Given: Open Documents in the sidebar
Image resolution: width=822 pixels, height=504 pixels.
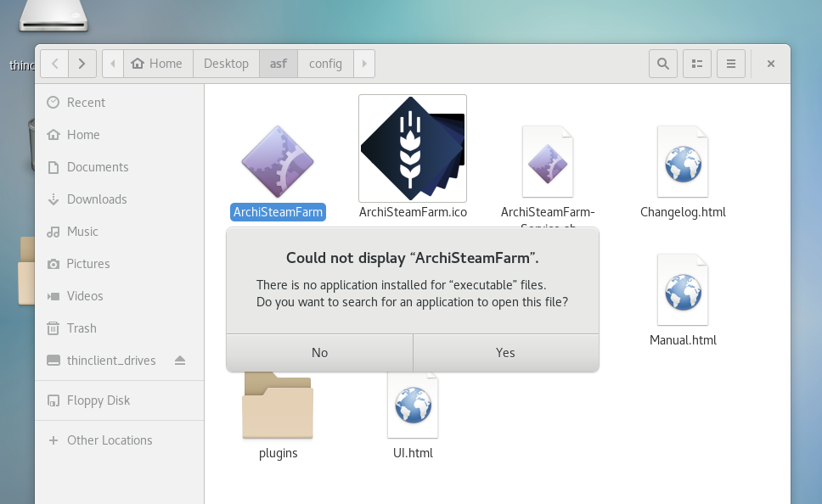Looking at the screenshot, I should [x=120, y=167].
